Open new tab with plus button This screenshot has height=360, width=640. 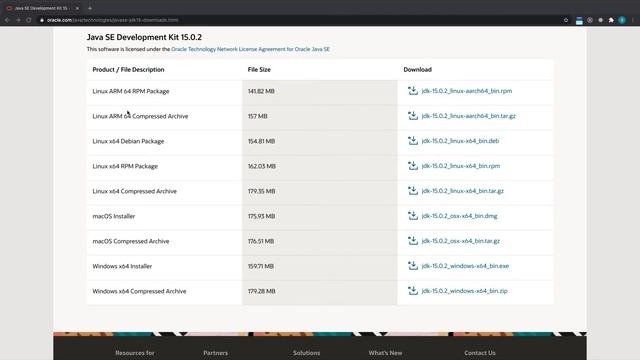[x=90, y=8]
